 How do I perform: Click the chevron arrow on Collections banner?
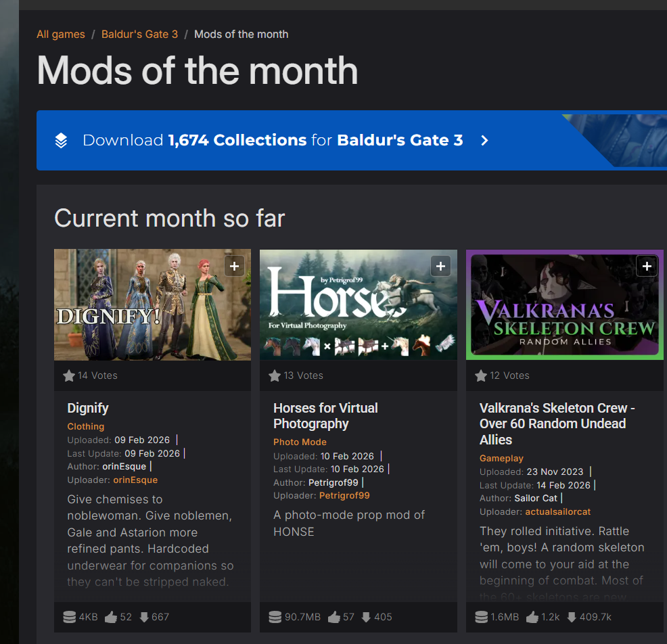(484, 141)
